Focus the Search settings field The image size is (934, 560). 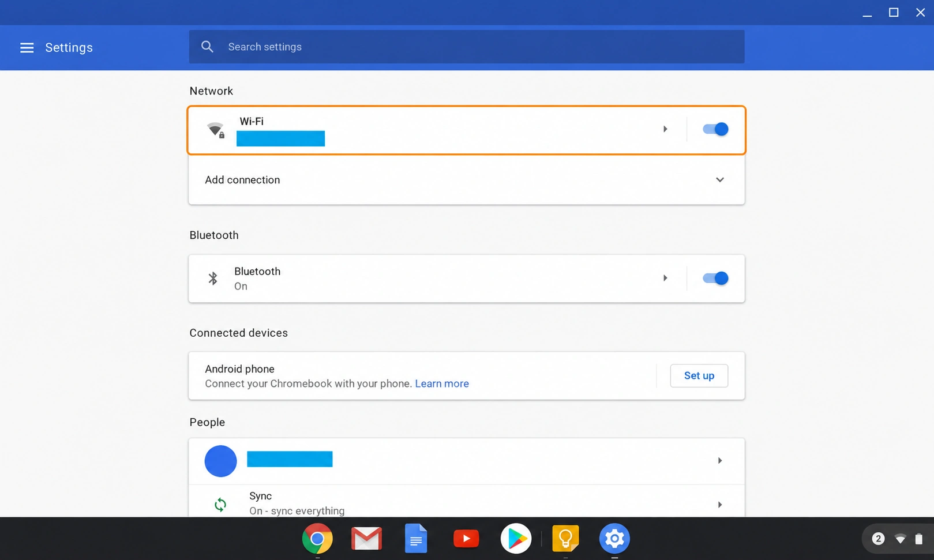pos(466,47)
